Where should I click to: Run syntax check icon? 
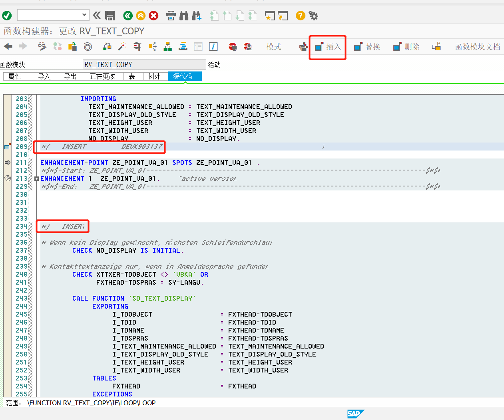[107, 46]
